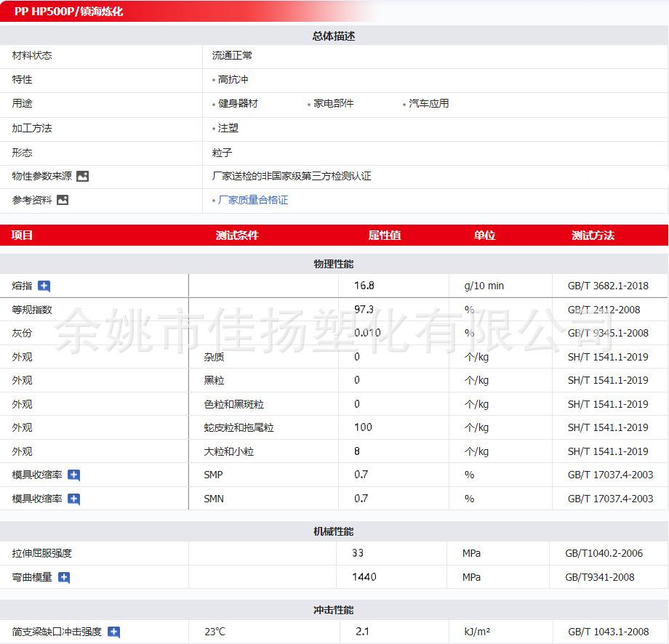Select the 家电部件 usage tag
Image resolution: width=669 pixels, height=644 pixels.
[x=333, y=103]
